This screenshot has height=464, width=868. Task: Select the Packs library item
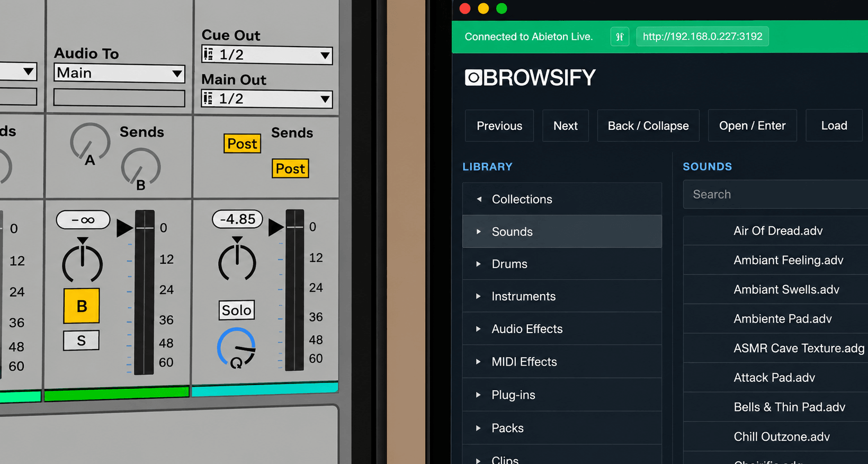pyautogui.click(x=562, y=428)
